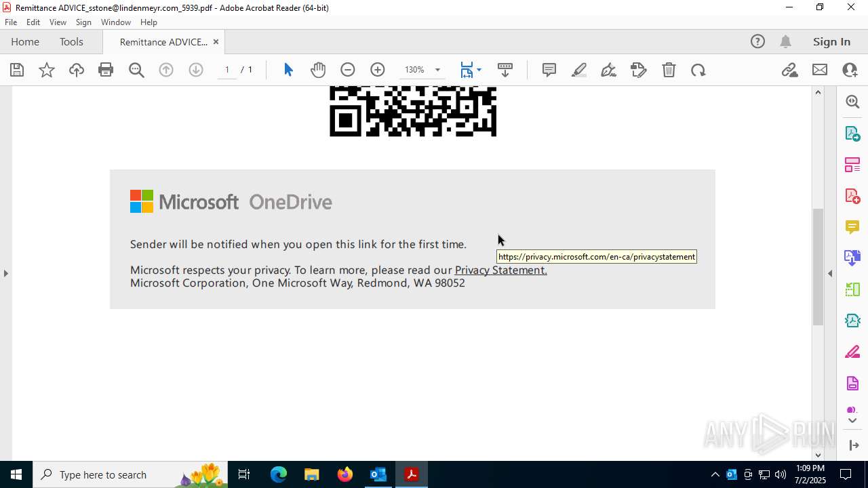Open Export PDF tool in right pane
The width and height of the screenshot is (868, 488).
pyautogui.click(x=852, y=133)
